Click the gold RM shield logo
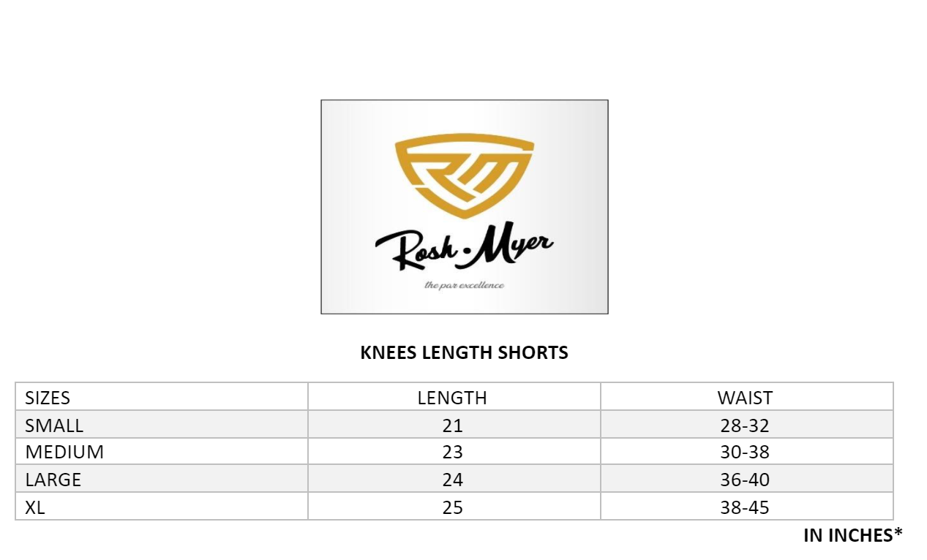The width and height of the screenshot is (927, 560). pyautogui.click(x=465, y=175)
